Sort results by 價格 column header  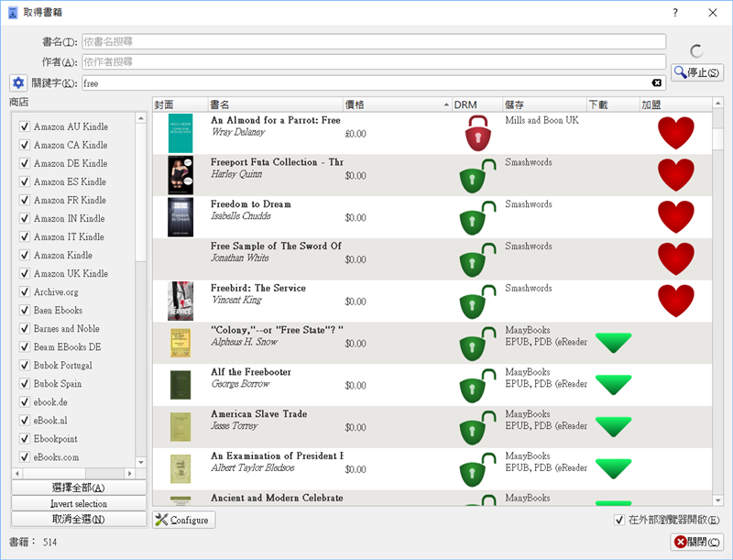396,104
